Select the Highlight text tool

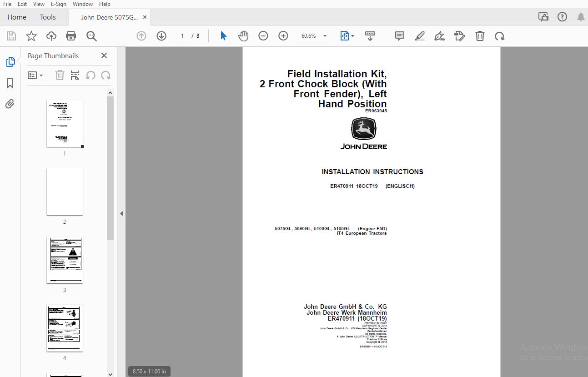point(420,36)
